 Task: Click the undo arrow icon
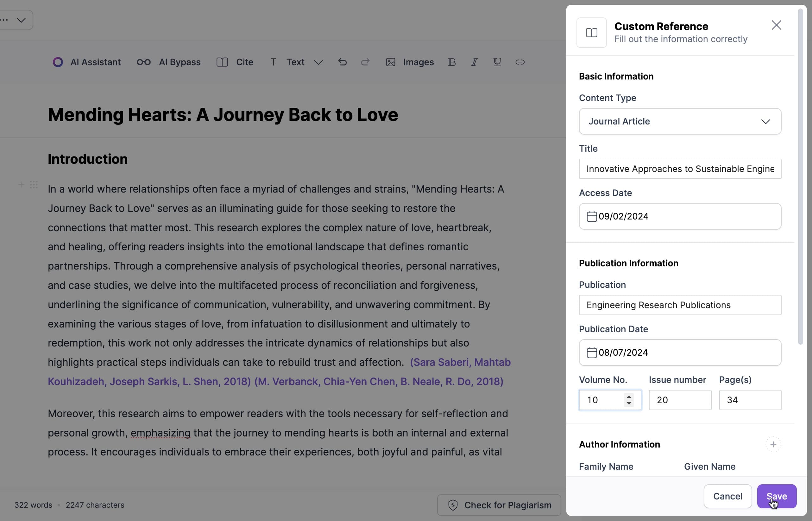tap(343, 62)
